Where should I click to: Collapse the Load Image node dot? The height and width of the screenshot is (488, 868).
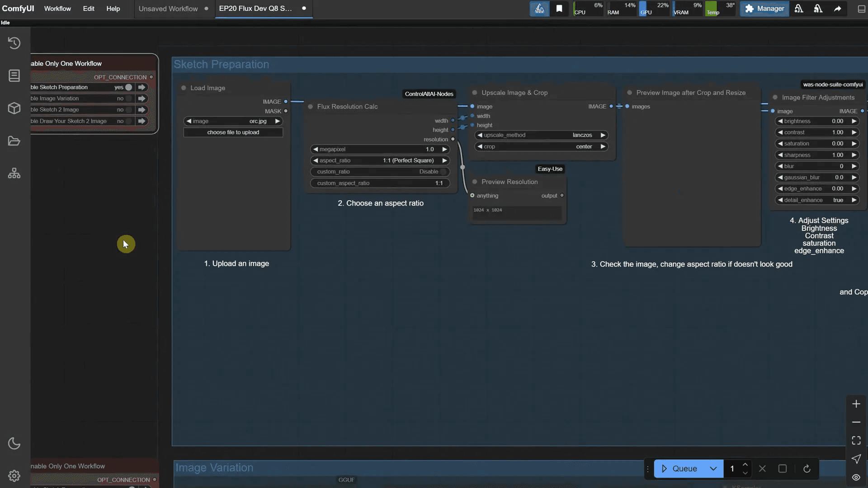(184, 88)
